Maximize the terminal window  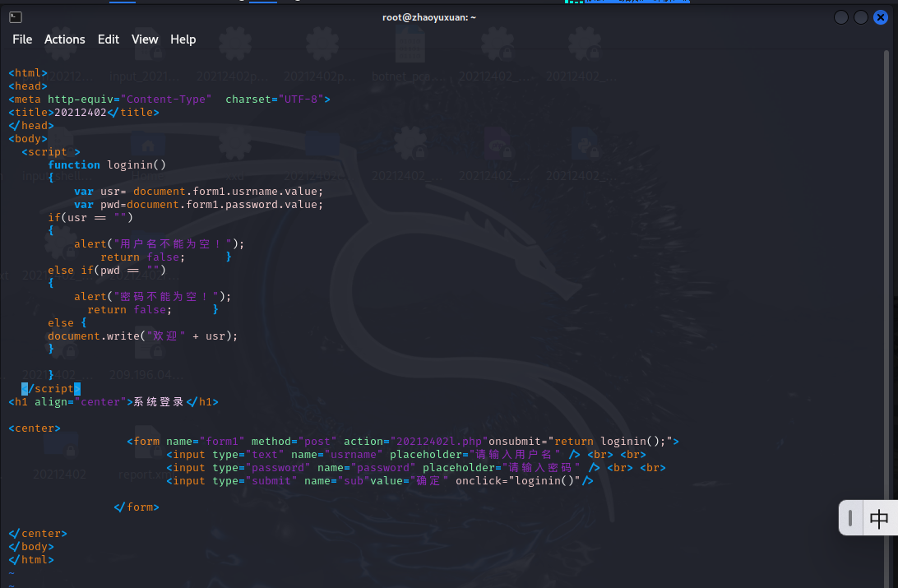pyautogui.click(x=861, y=17)
